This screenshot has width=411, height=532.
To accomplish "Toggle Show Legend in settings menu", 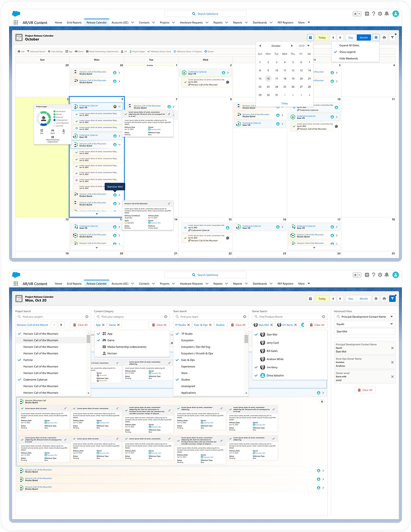I will click(356, 52).
